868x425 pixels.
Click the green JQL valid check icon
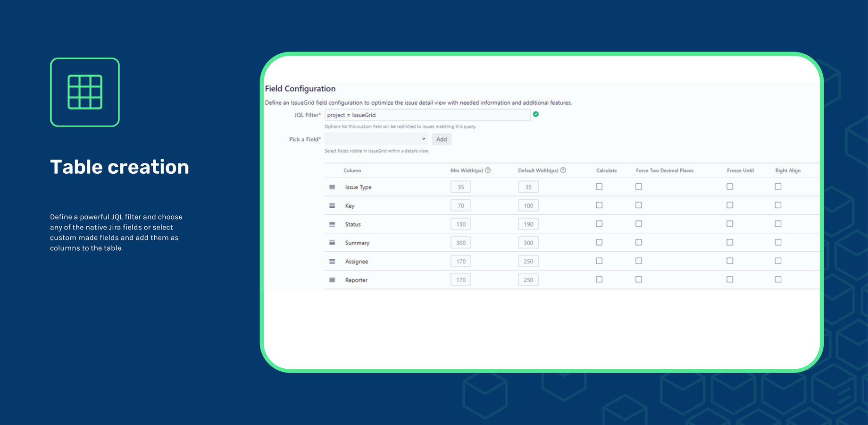point(536,114)
